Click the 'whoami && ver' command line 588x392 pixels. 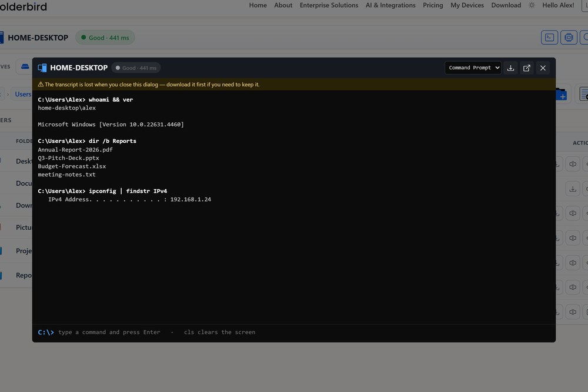(x=85, y=100)
